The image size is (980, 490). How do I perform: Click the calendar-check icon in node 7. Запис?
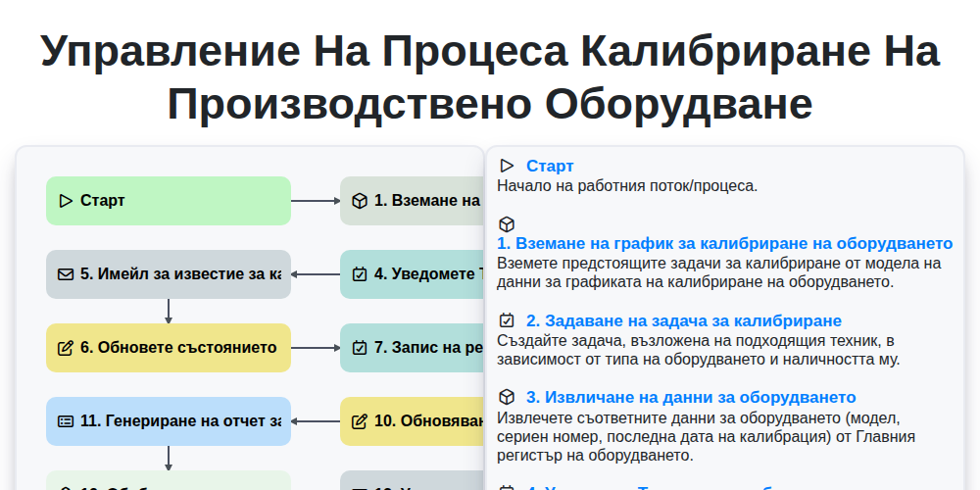[x=360, y=348]
